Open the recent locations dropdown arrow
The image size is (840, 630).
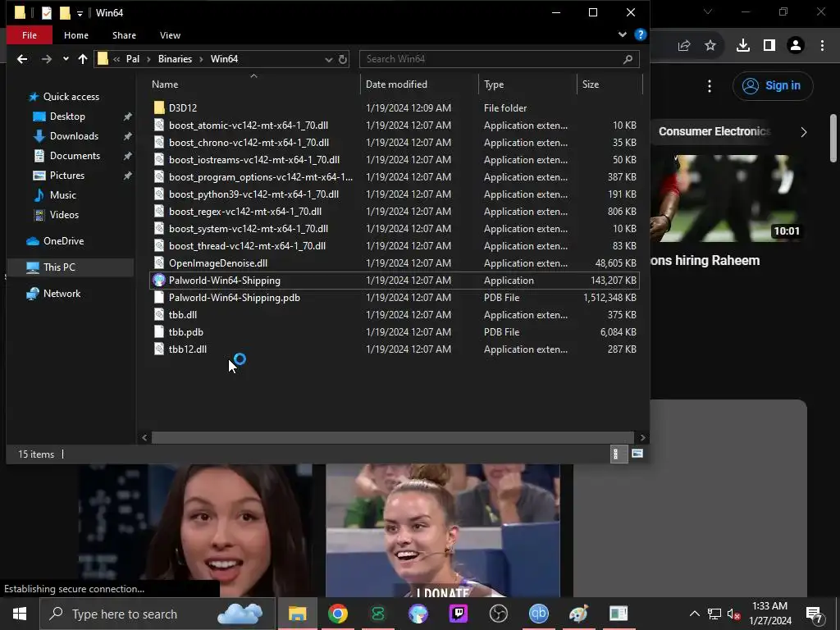[x=66, y=59]
